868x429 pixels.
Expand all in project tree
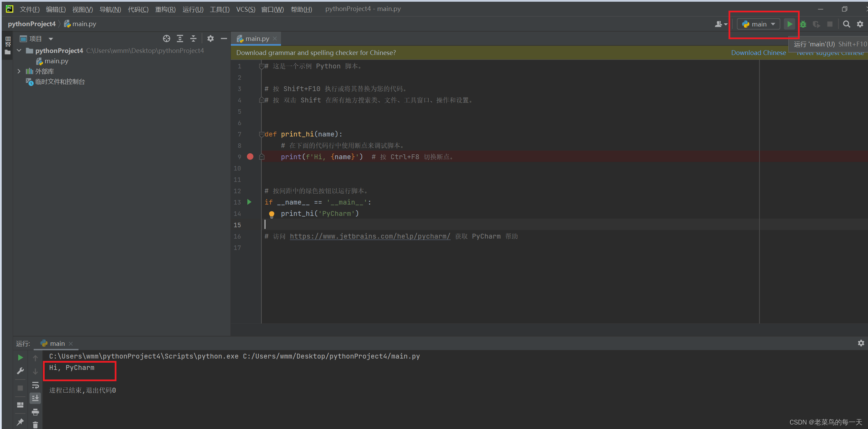pos(180,38)
